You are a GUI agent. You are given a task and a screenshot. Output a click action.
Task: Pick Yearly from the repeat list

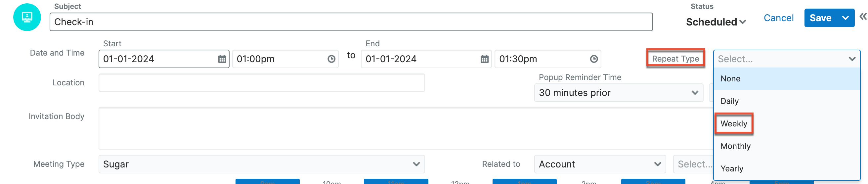click(x=731, y=168)
